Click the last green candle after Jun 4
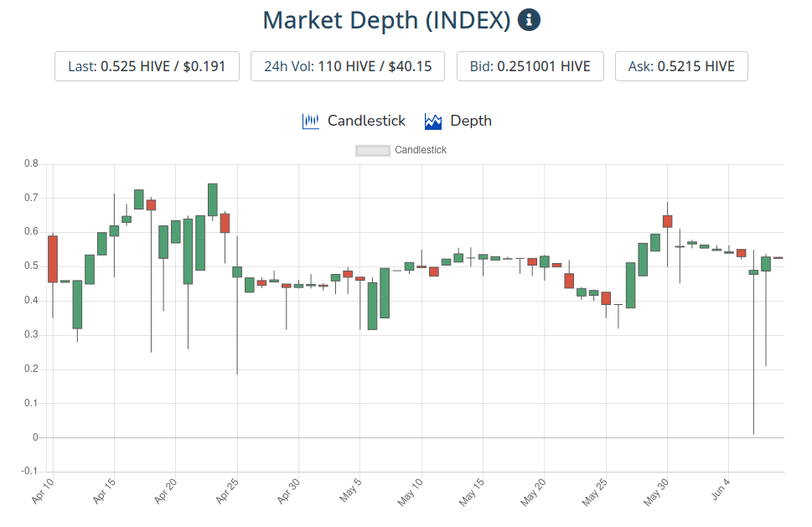The height and width of the screenshot is (527, 812). [x=766, y=264]
